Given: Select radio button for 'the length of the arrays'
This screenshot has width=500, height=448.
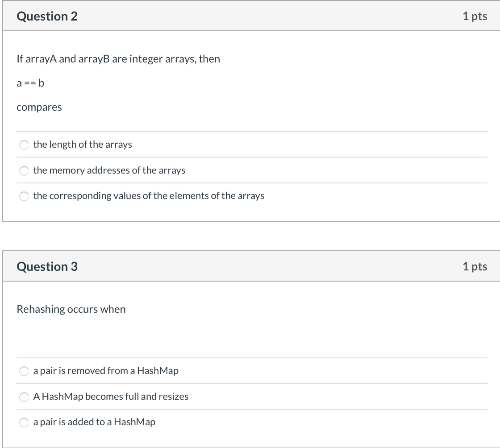Looking at the screenshot, I should (24, 145).
